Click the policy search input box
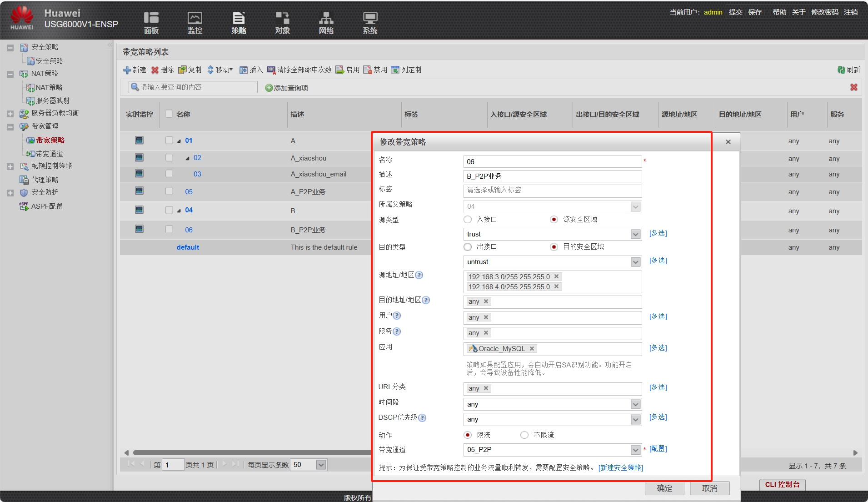This screenshot has width=868, height=502. tap(193, 87)
